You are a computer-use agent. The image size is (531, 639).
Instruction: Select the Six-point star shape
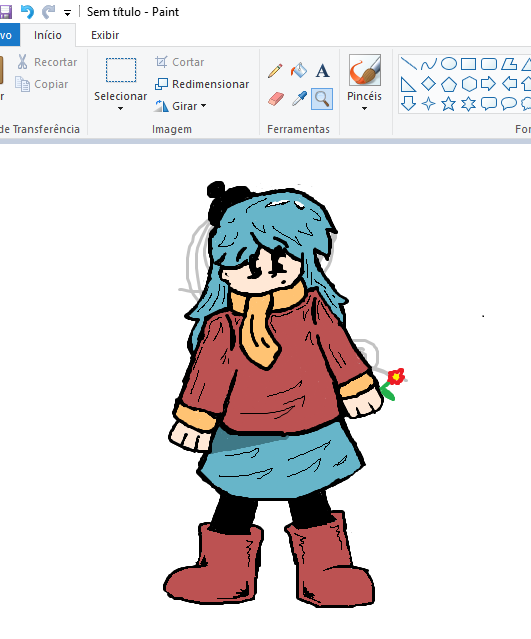pyautogui.click(x=469, y=104)
